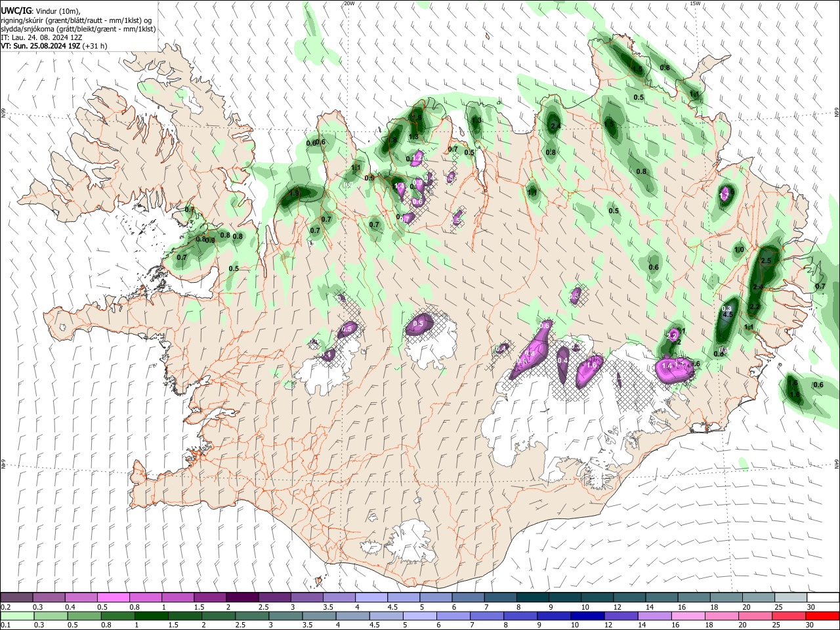This screenshot has width=840, height=630.
Task: Click the 20W longitude label
Action: pos(349,3)
